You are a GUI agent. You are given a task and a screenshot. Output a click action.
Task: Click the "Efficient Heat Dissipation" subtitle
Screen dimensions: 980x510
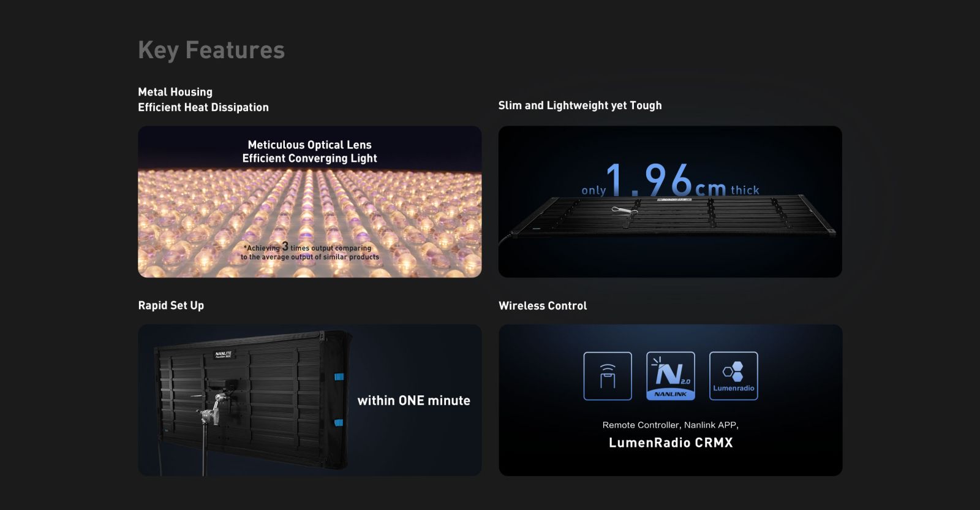tap(203, 107)
